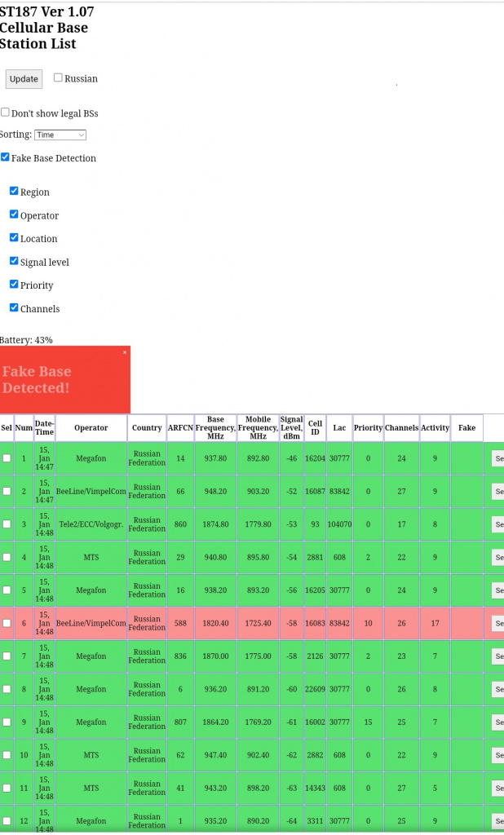The height and width of the screenshot is (835, 504).
Task: Uncheck the Priority option
Action: (14, 285)
